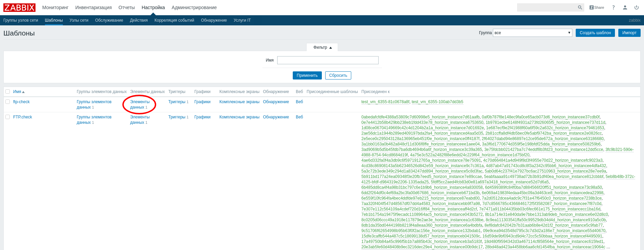Open the help question mark icon
644x250 pixels.
[613, 7]
